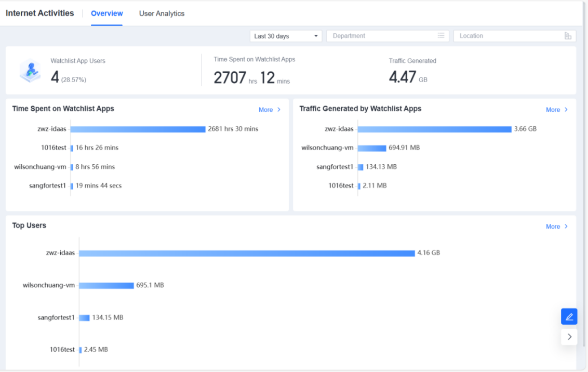This screenshot has width=588, height=372.
Task: Click the '2681 hrs 30 mins' label
Action: (x=233, y=129)
